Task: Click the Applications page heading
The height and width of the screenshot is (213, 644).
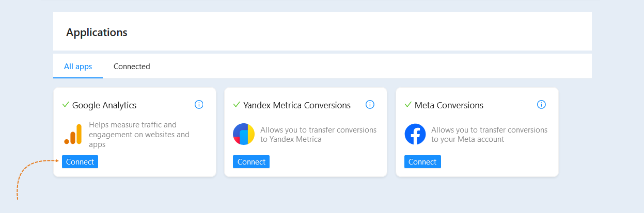Action: pos(97,32)
